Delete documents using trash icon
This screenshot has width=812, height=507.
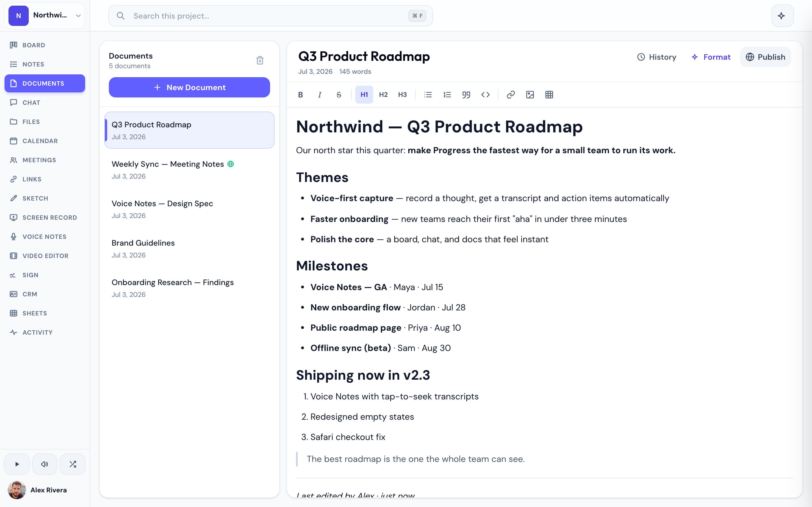point(260,60)
